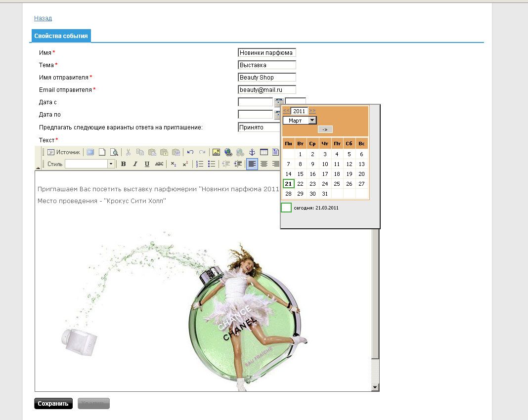Click the Тема field containing Выставка
The image size is (528, 420).
click(x=266, y=65)
